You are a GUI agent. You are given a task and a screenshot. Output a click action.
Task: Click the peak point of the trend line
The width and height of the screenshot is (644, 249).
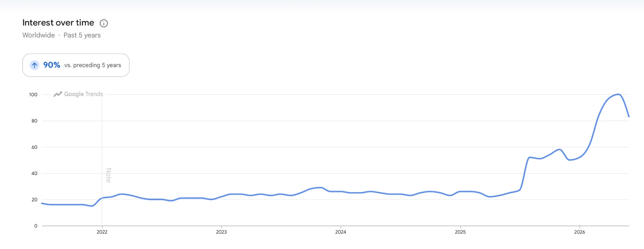pyautogui.click(x=619, y=94)
